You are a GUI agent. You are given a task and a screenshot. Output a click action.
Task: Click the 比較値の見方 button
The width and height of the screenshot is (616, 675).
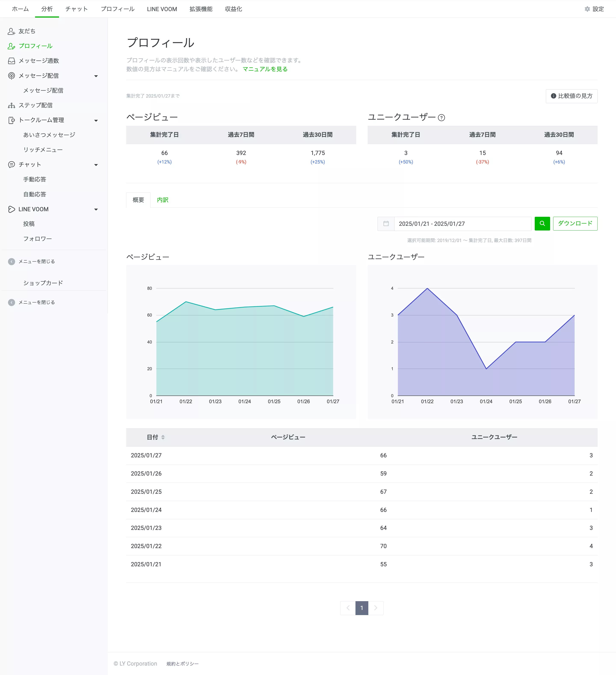coord(572,96)
